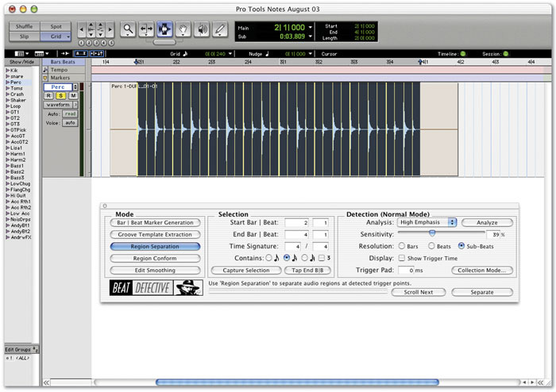Switch to Spot edit mode
556x392 pixels.
pos(56,26)
